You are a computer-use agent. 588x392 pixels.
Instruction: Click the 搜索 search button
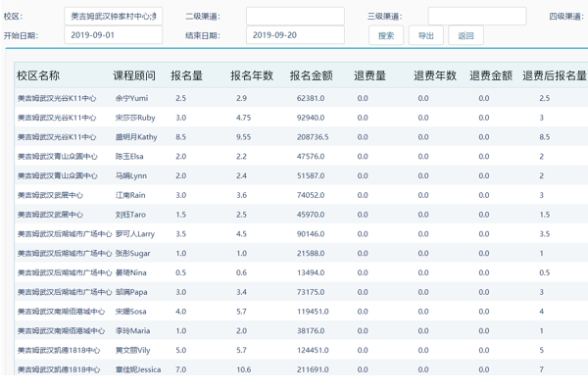pyautogui.click(x=385, y=35)
